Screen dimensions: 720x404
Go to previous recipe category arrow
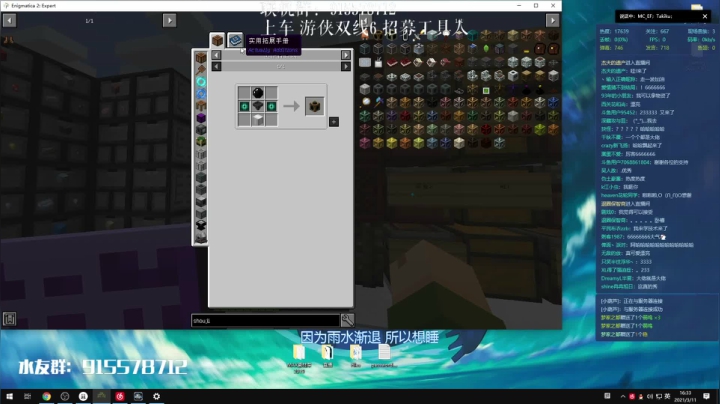pyautogui.click(x=216, y=55)
